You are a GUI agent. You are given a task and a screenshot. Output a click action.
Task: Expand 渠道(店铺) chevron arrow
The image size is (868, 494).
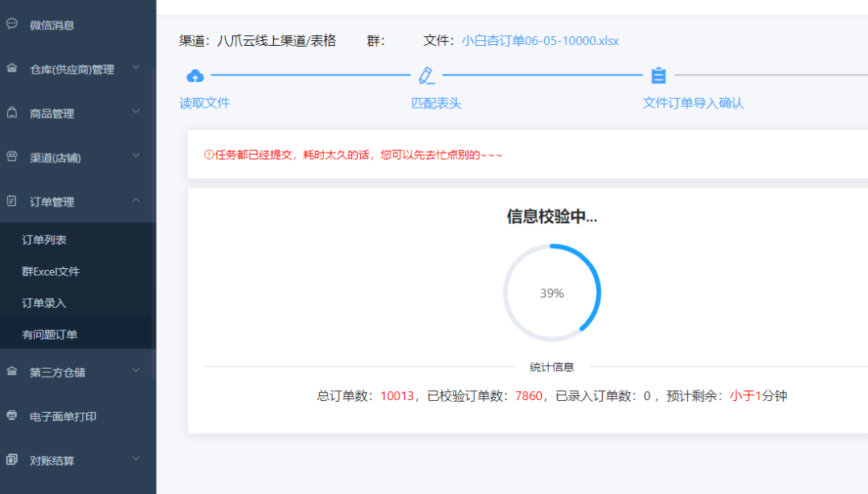click(136, 156)
